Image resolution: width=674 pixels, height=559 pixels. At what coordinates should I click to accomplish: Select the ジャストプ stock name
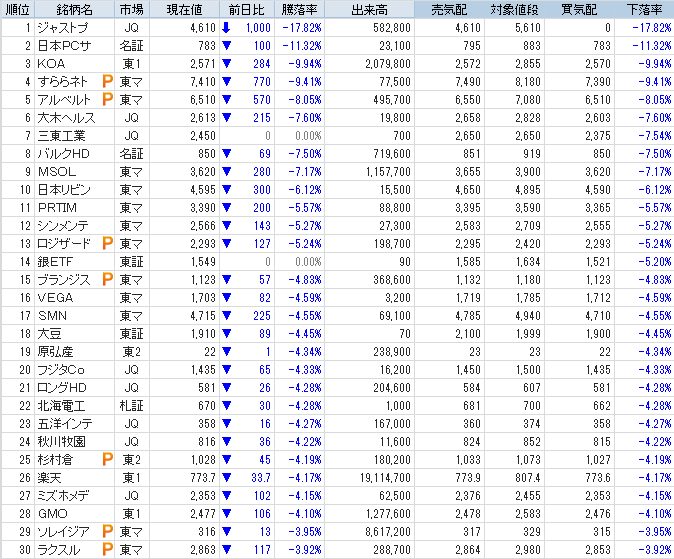(x=62, y=28)
